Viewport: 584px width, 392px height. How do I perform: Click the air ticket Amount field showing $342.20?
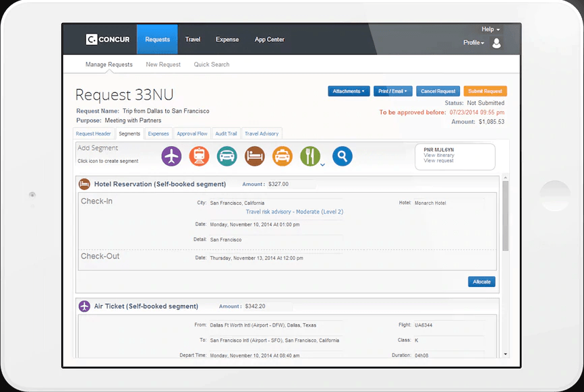click(268, 306)
